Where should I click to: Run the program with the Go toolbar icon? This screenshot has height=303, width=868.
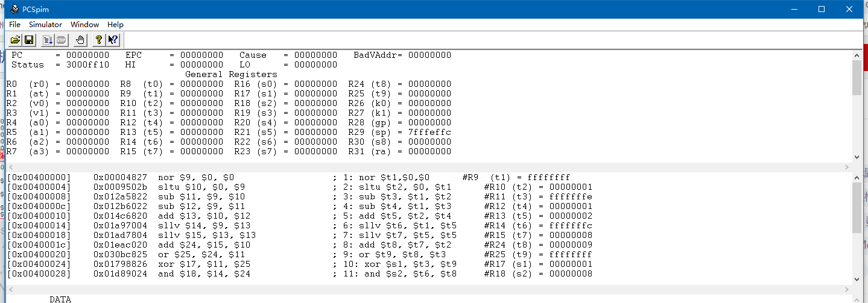pos(48,40)
